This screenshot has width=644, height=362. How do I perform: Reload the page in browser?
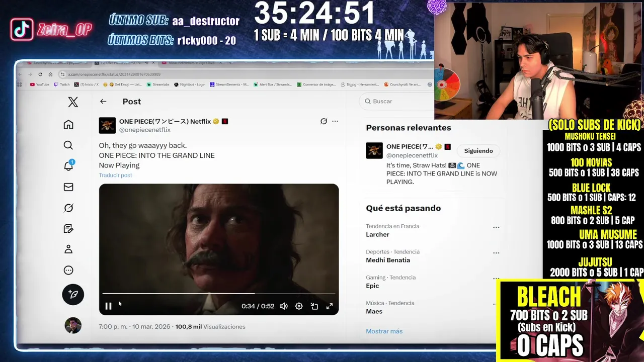40,74
